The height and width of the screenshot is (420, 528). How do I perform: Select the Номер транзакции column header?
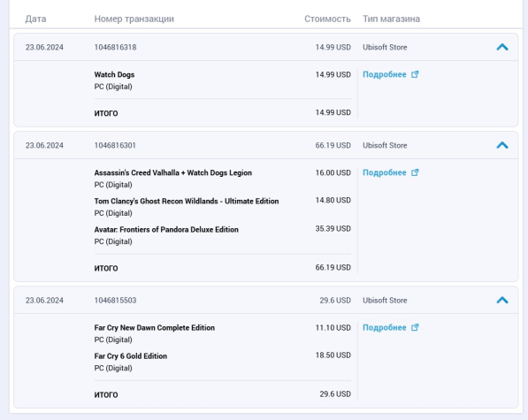134,19
